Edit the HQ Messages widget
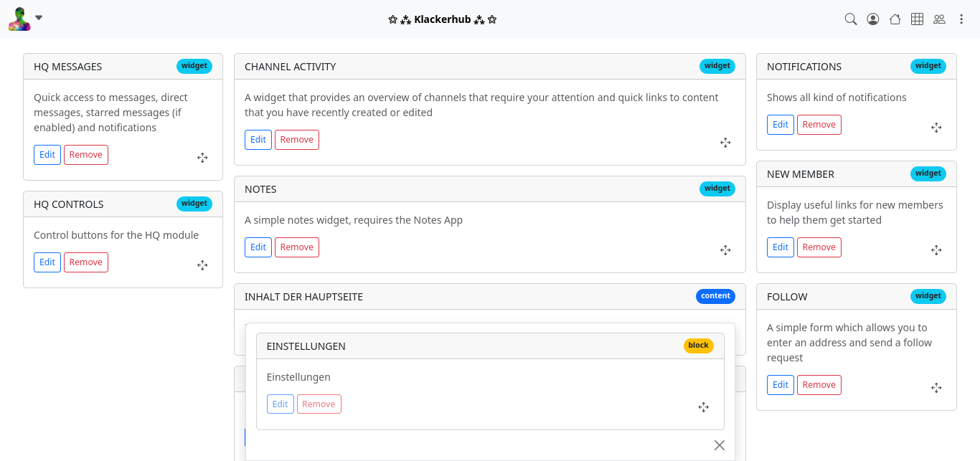Viewport: 980px width, 461px height. click(47, 155)
